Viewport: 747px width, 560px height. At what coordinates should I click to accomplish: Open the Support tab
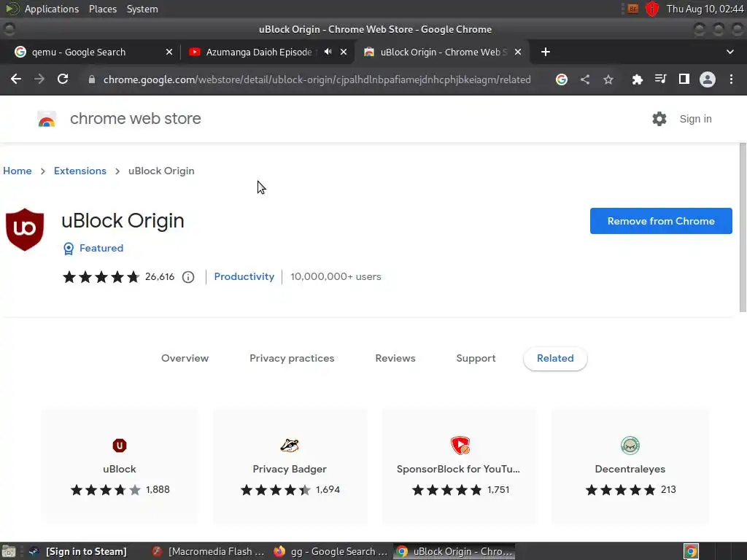pos(476,359)
